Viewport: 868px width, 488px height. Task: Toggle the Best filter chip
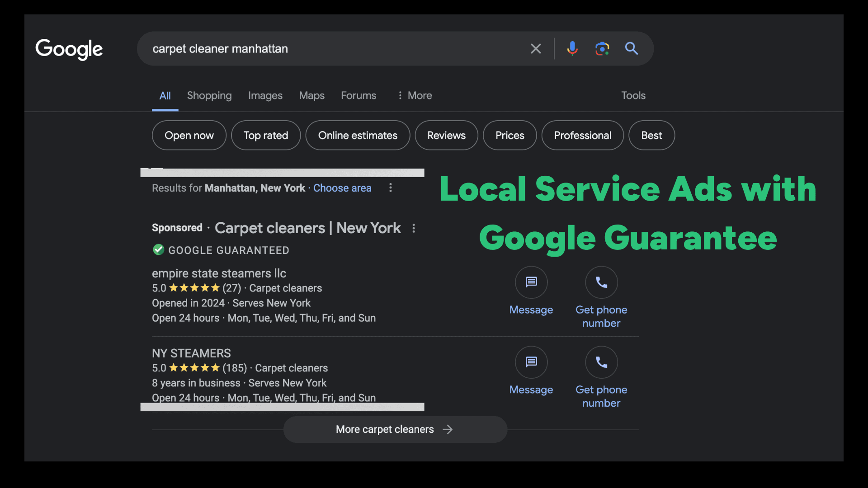(x=651, y=135)
